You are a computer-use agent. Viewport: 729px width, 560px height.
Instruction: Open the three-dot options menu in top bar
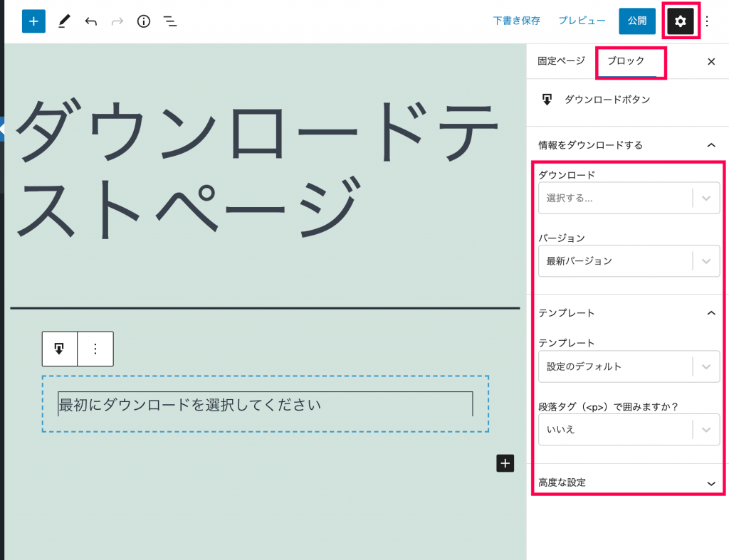click(707, 21)
